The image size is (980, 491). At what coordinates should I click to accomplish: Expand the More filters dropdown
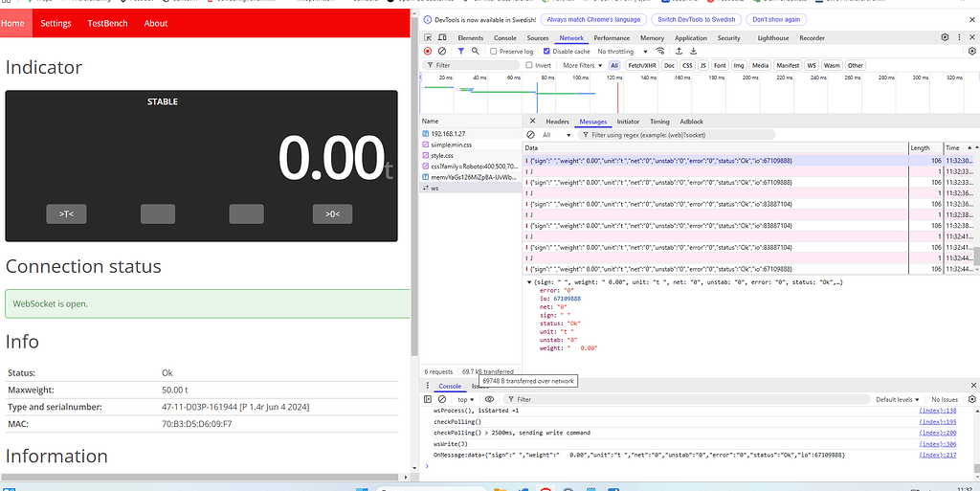click(x=583, y=65)
